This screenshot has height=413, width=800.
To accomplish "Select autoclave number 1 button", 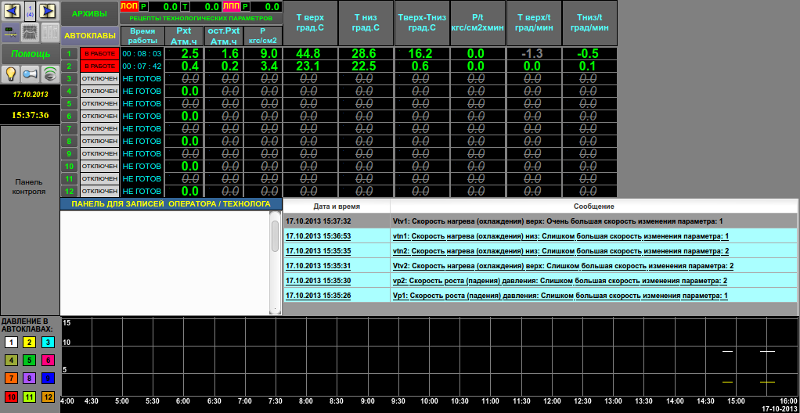I will 69,53.
